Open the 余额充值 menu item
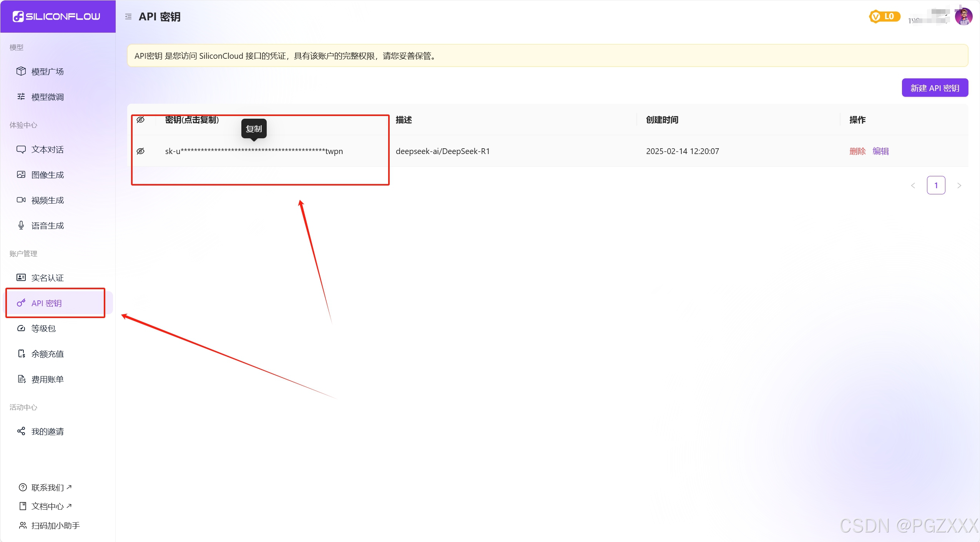This screenshot has height=542, width=980. (47, 354)
